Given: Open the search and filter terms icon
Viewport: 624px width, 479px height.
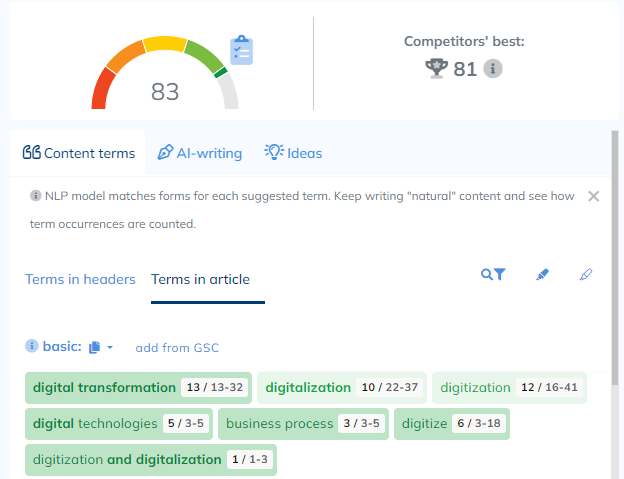Looking at the screenshot, I should click(x=493, y=275).
